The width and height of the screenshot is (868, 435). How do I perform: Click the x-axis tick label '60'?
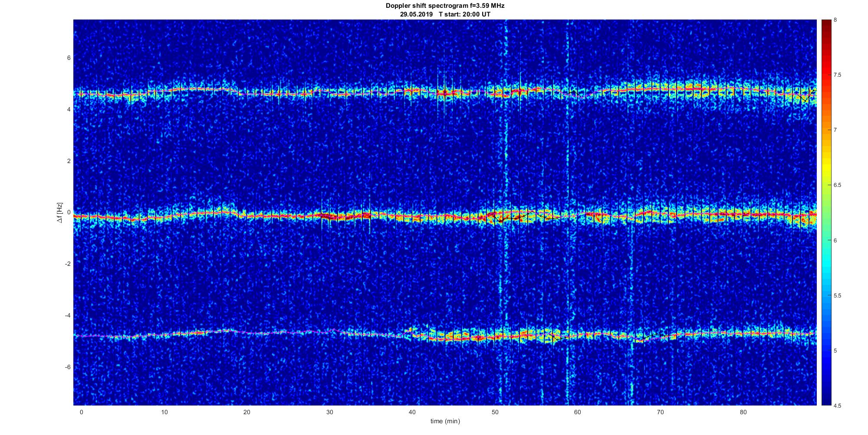point(578,412)
